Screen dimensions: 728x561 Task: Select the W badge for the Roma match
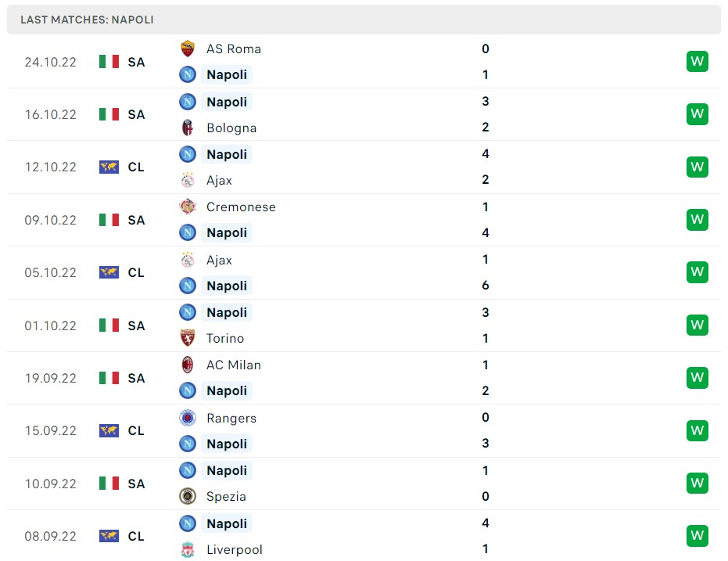(x=697, y=61)
